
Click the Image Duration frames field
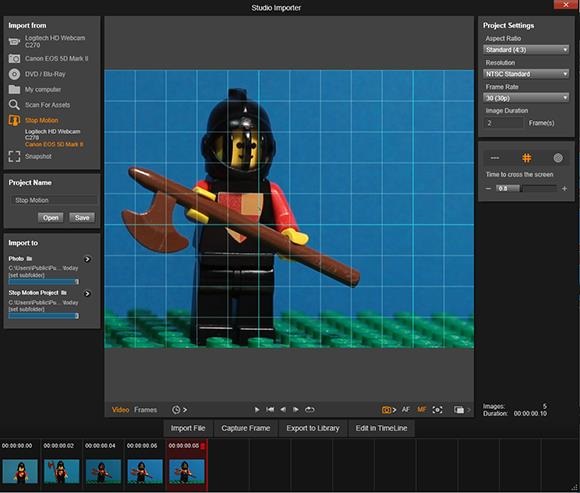(x=503, y=123)
